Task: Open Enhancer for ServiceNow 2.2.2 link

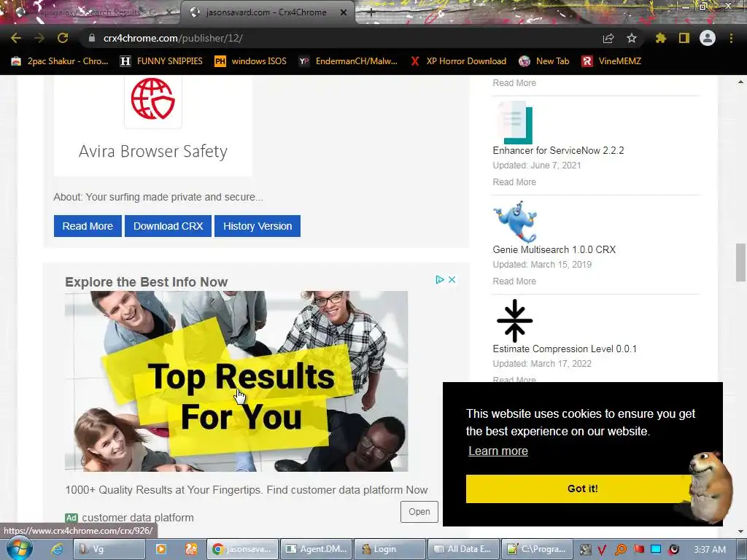Action: click(558, 150)
